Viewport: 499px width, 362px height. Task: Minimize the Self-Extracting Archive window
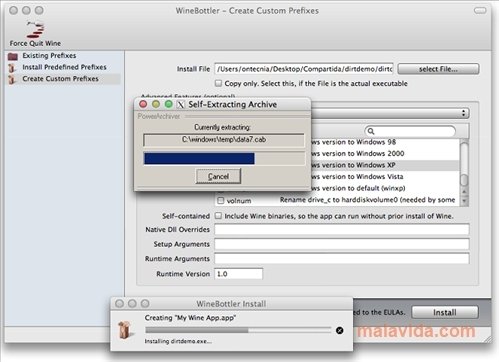(156, 104)
